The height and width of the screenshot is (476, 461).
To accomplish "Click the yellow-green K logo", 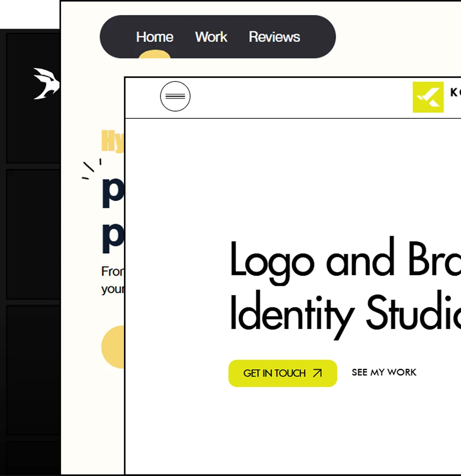I will [x=428, y=97].
